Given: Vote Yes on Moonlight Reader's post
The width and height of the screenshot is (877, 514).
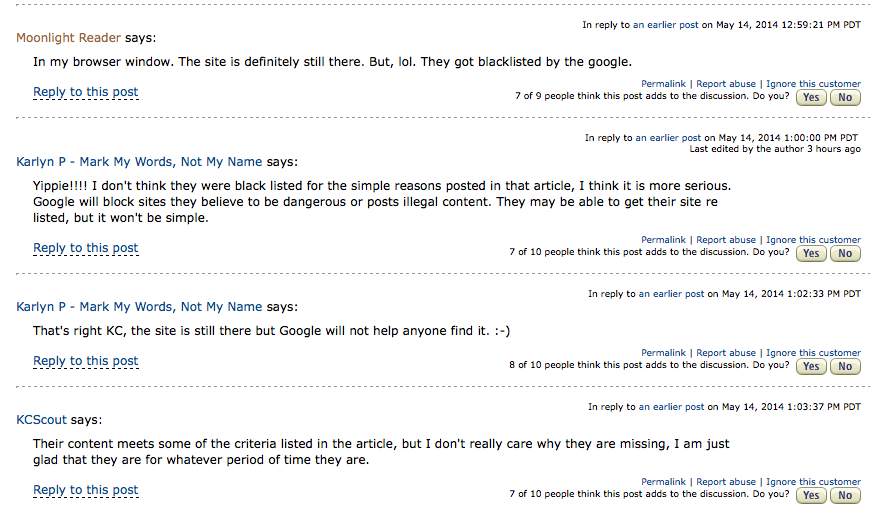Looking at the screenshot, I should pyautogui.click(x=810, y=97).
